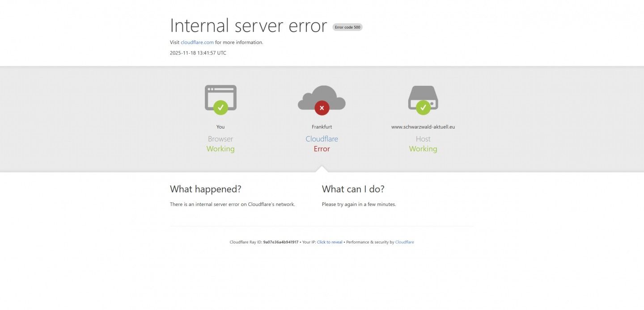Viewport: 644px width, 310px height.
Task: Click the 2025-11-18 13:41:57 UTC timestamp
Action: click(198, 53)
